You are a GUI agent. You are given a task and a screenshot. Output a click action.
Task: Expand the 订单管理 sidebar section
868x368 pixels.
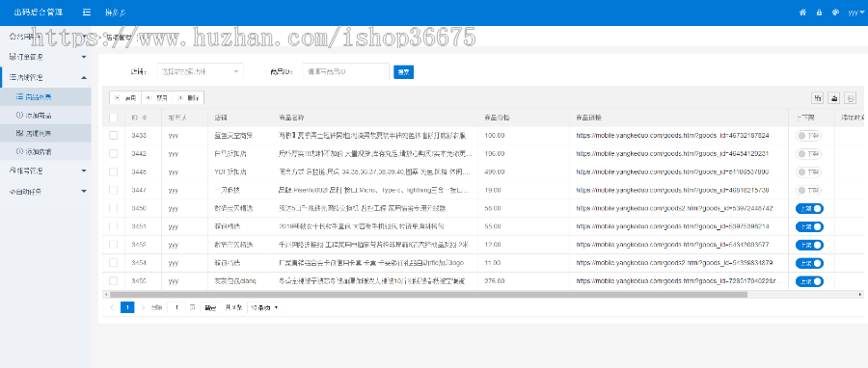tap(45, 57)
